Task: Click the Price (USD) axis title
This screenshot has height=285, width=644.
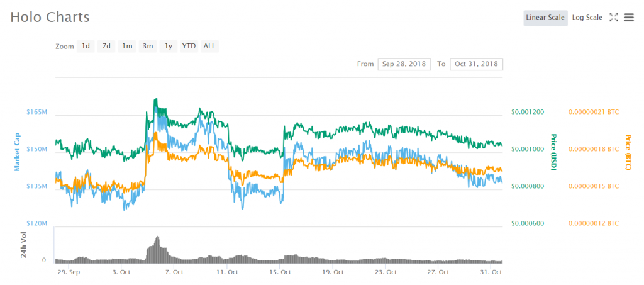Action: [x=553, y=152]
